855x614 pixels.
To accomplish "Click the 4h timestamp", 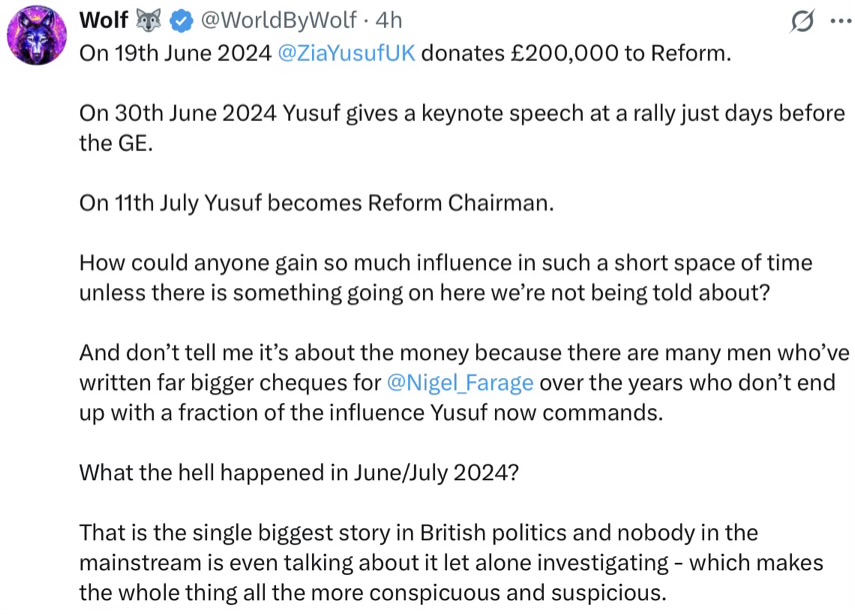I will [x=389, y=21].
